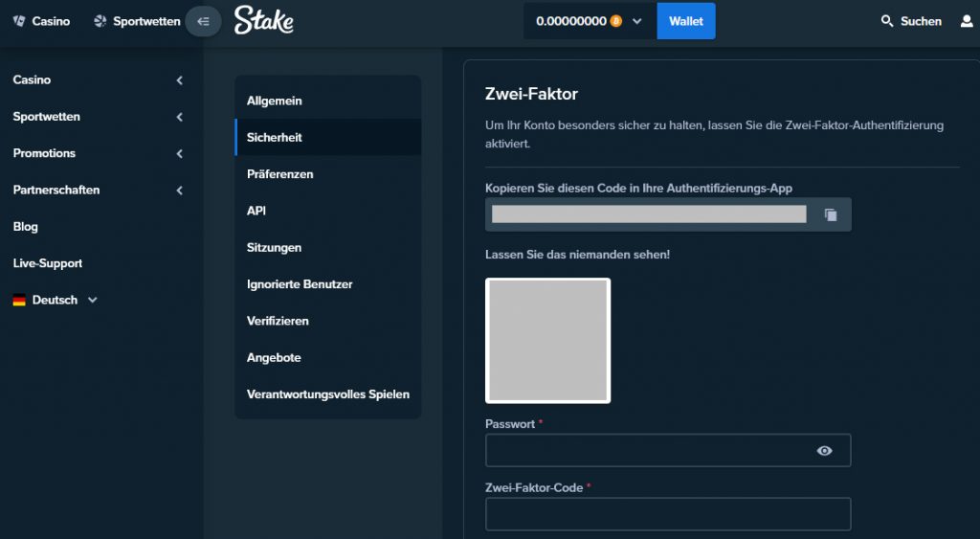980x539 pixels.
Task: Click the QR code image
Action: click(548, 340)
